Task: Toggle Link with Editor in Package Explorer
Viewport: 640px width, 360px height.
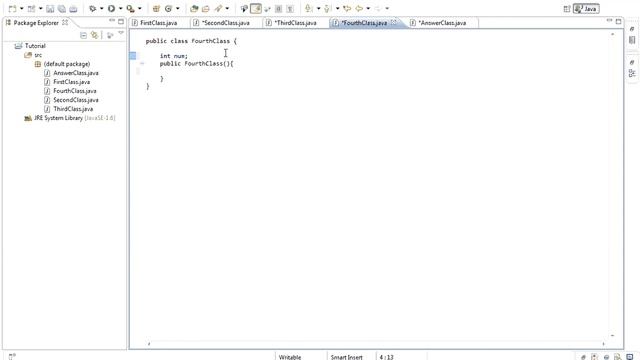Action: [95, 35]
